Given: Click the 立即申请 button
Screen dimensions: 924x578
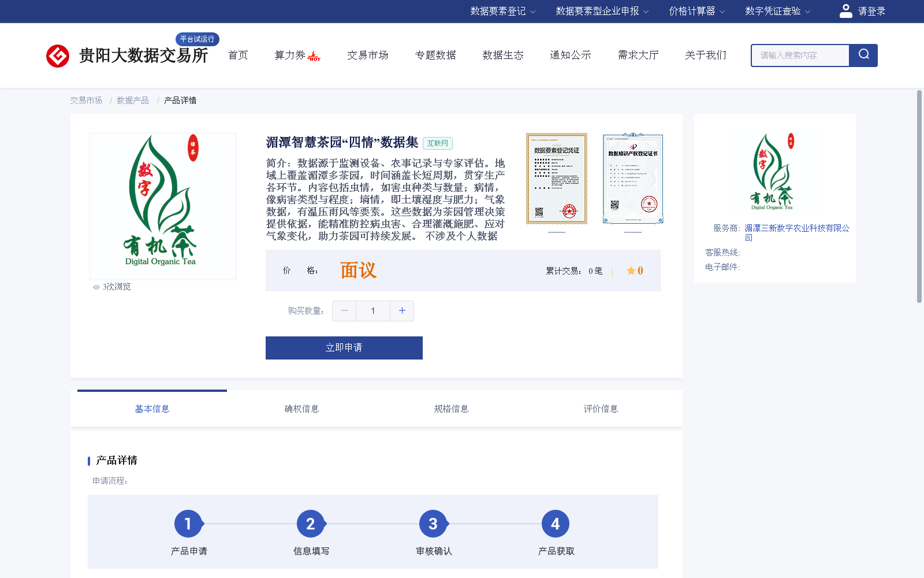Looking at the screenshot, I should [x=344, y=348].
